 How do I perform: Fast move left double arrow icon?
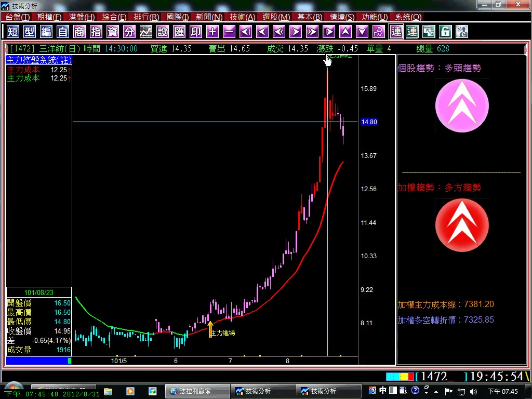pos(279,32)
